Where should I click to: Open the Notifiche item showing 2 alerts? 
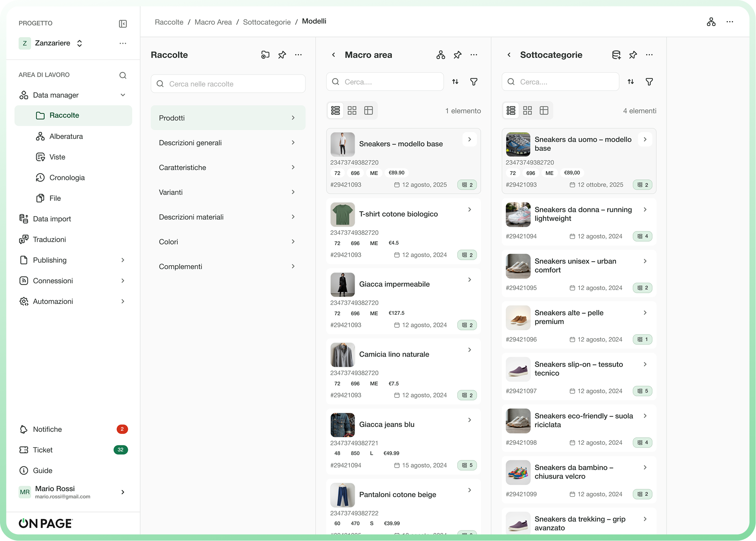47,429
